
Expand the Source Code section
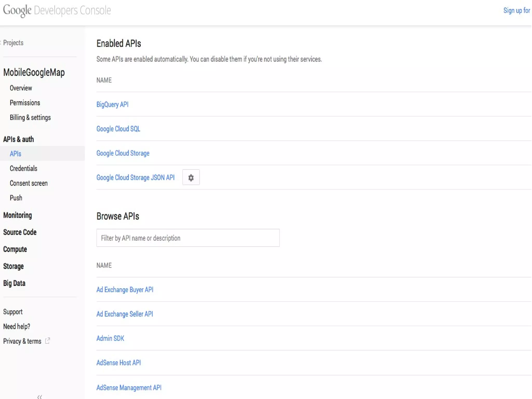click(x=20, y=232)
